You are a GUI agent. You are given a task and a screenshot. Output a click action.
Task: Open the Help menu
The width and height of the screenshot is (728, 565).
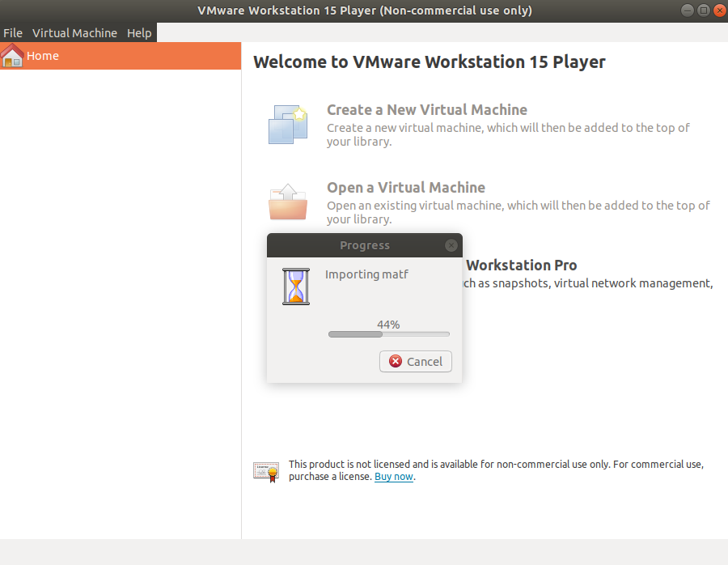pos(139,33)
